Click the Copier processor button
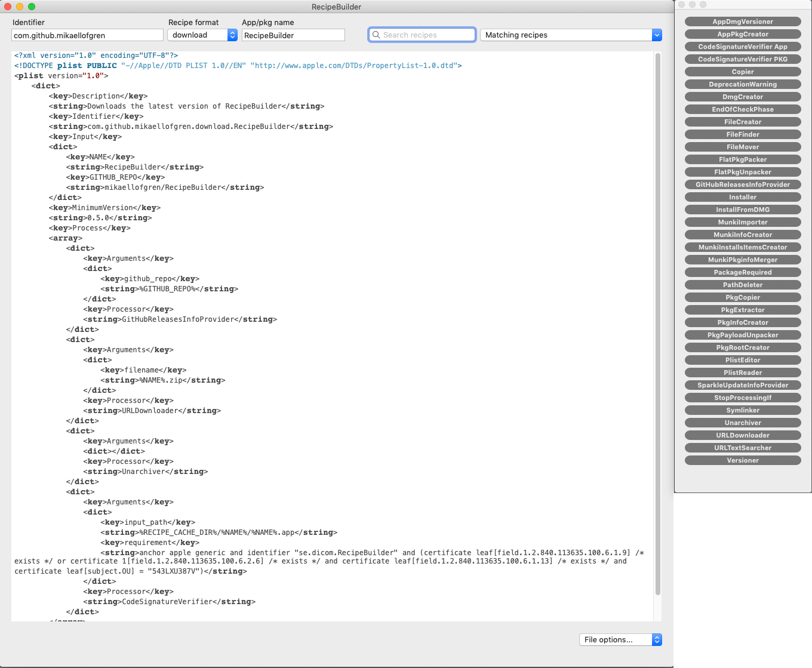Screen dimensions: 812x668 point(743,72)
